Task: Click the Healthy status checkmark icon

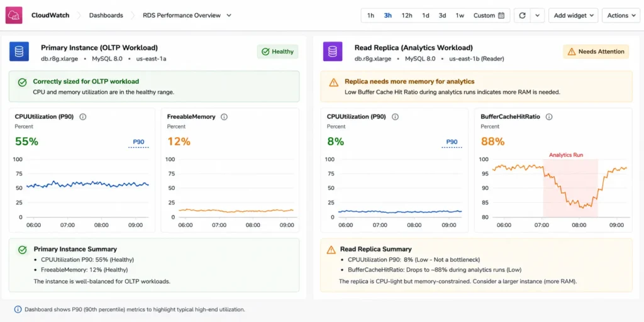Action: [x=265, y=52]
